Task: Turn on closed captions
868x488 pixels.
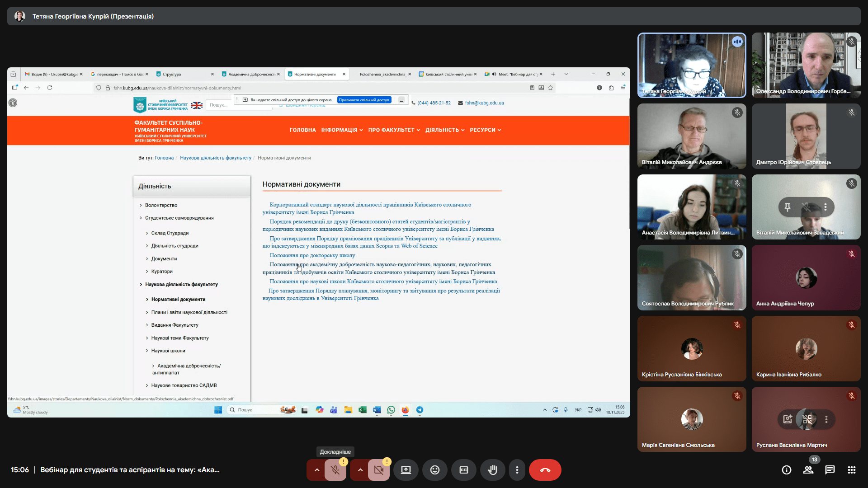Action: tap(464, 470)
